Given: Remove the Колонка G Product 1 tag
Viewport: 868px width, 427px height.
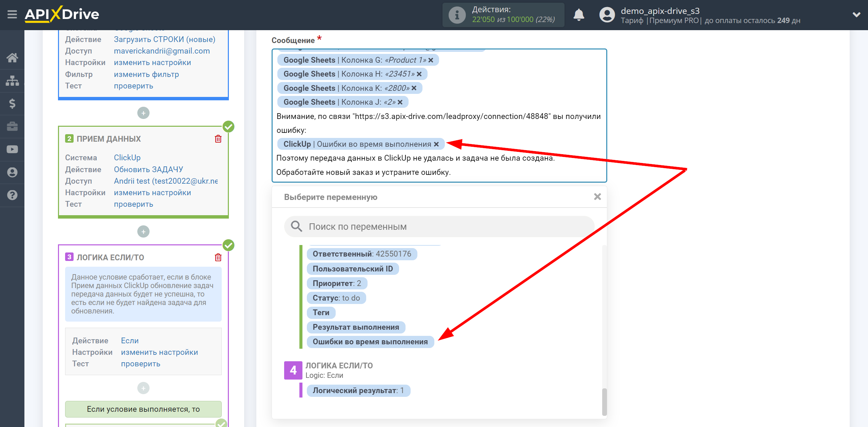Looking at the screenshot, I should point(431,60).
